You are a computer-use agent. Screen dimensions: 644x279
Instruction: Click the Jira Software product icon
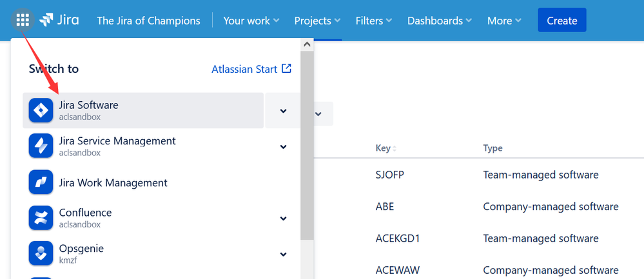pos(41,110)
